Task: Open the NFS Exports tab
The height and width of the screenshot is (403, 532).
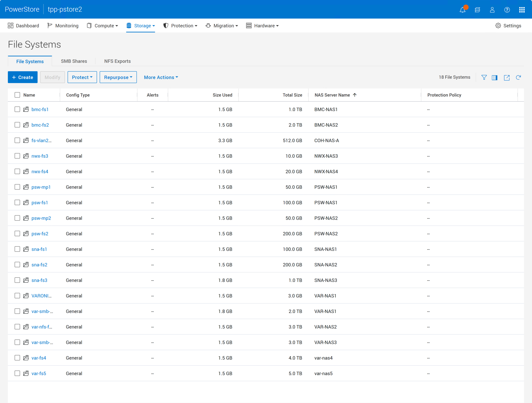Action: pos(117,61)
